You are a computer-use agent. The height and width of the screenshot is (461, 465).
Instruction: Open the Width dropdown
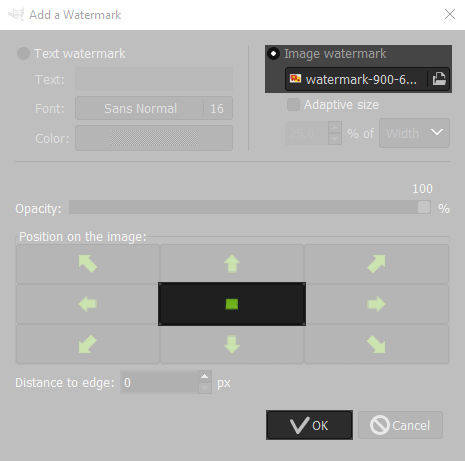pos(414,133)
